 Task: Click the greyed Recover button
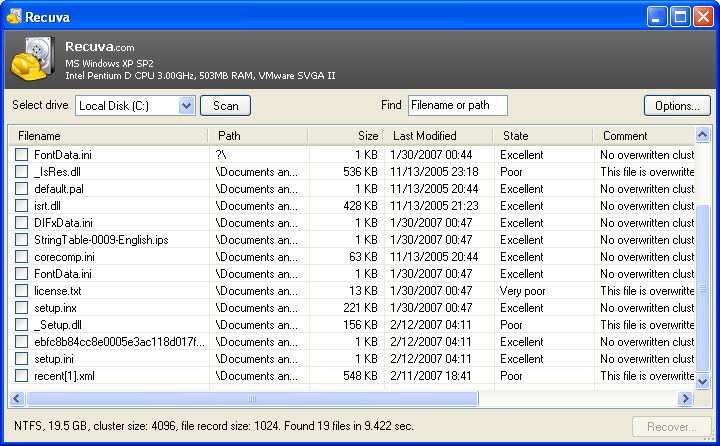tap(672, 427)
